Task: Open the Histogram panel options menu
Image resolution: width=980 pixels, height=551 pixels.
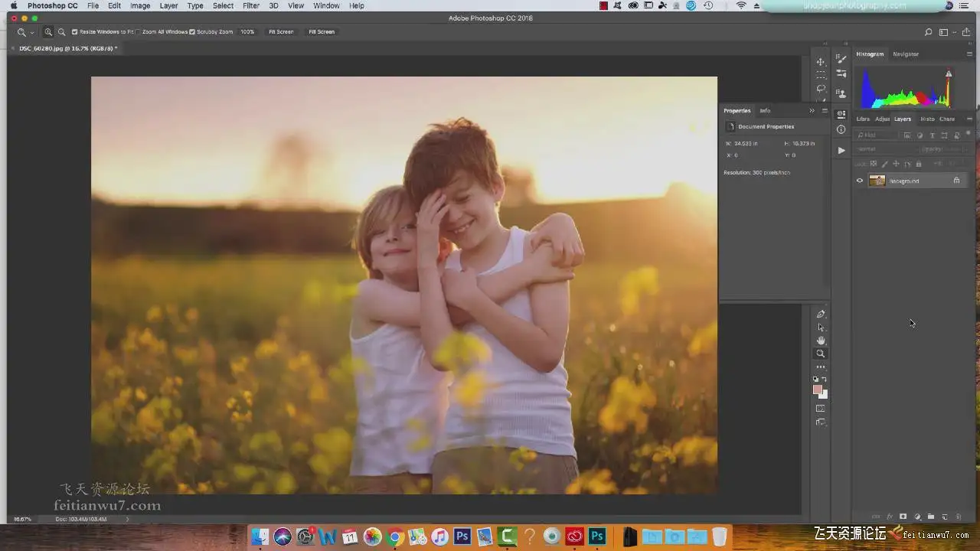Action: (969, 54)
